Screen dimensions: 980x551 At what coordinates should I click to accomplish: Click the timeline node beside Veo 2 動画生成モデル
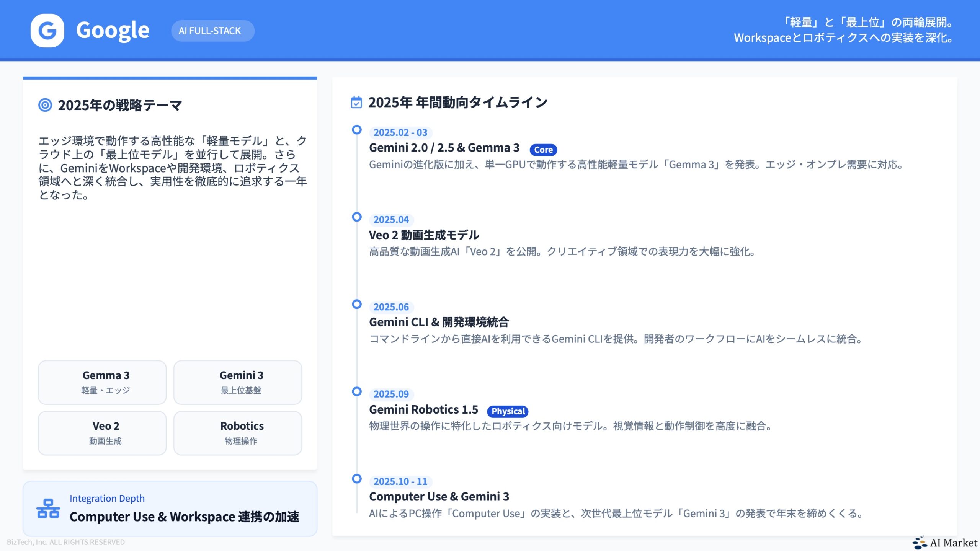pos(357,217)
